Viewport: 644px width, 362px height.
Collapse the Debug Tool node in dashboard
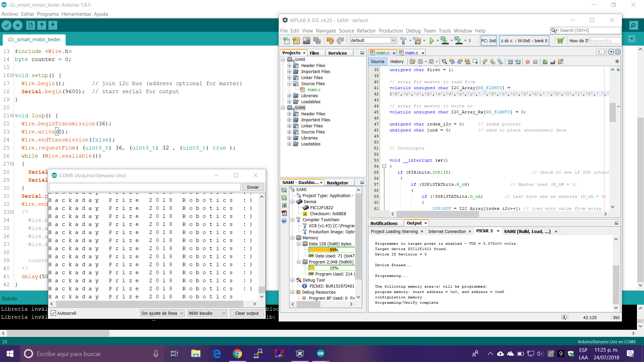[292, 280]
